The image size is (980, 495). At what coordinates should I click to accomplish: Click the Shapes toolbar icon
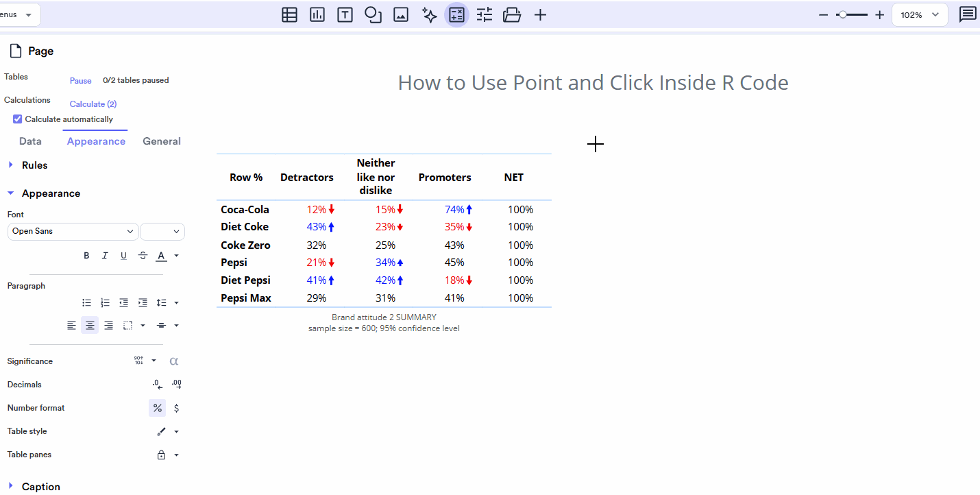[x=373, y=14]
